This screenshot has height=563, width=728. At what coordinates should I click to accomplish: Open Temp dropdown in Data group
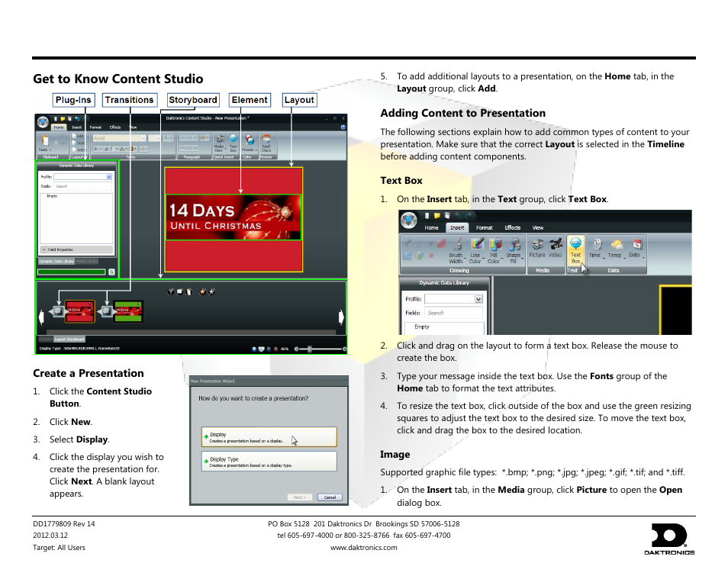pyautogui.click(x=617, y=249)
